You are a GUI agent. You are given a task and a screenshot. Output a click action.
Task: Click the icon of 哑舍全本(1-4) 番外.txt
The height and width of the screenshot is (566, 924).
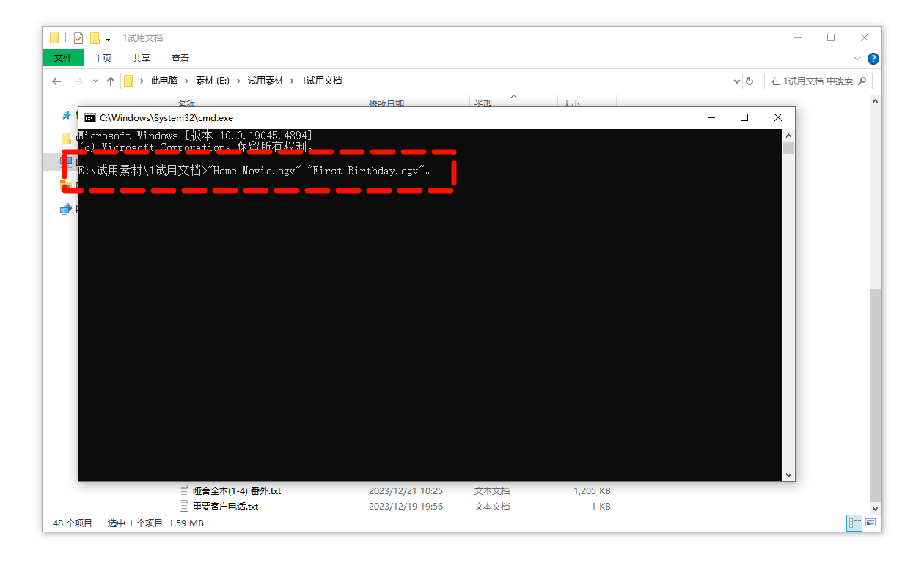point(185,490)
